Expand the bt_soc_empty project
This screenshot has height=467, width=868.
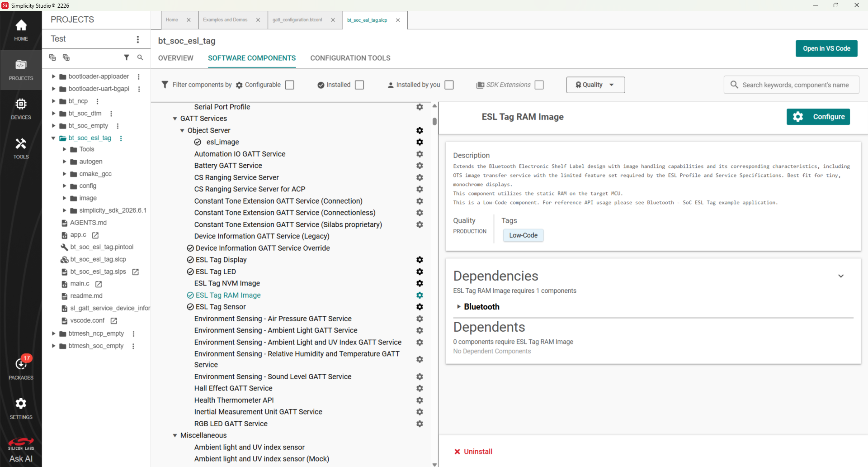coord(53,126)
